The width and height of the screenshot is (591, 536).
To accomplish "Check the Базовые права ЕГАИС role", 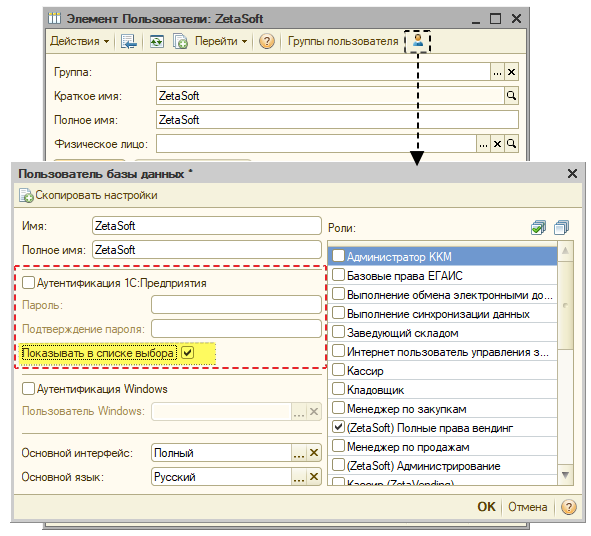I will 338,275.
